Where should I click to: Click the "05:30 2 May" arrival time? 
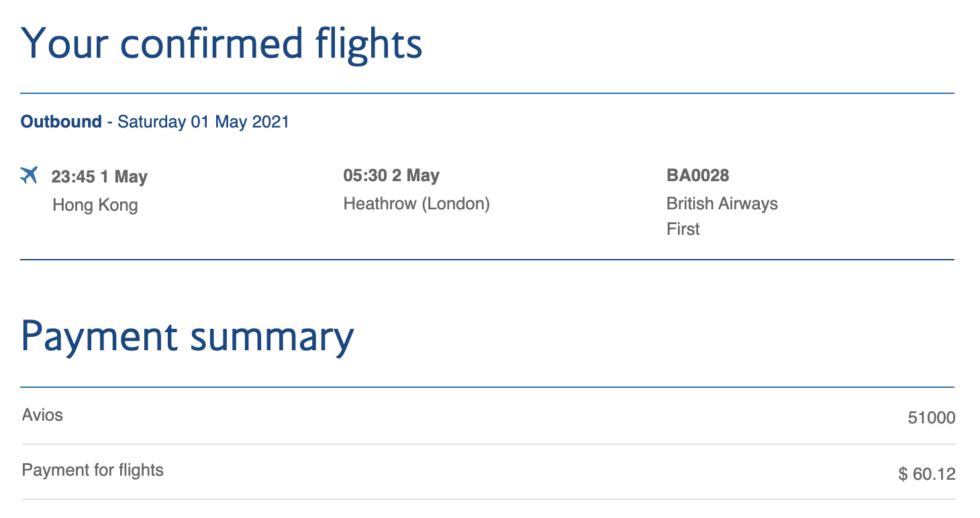pyautogui.click(x=391, y=176)
